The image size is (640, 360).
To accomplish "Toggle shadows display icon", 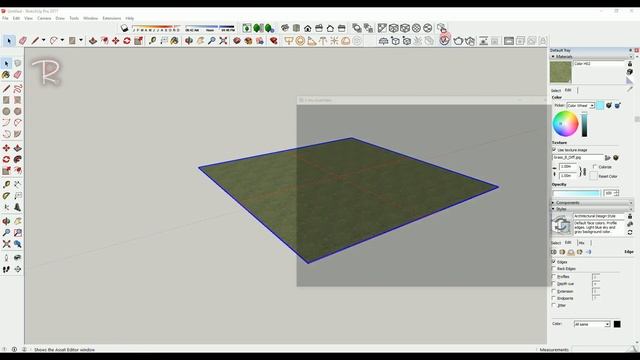I will (124, 28).
